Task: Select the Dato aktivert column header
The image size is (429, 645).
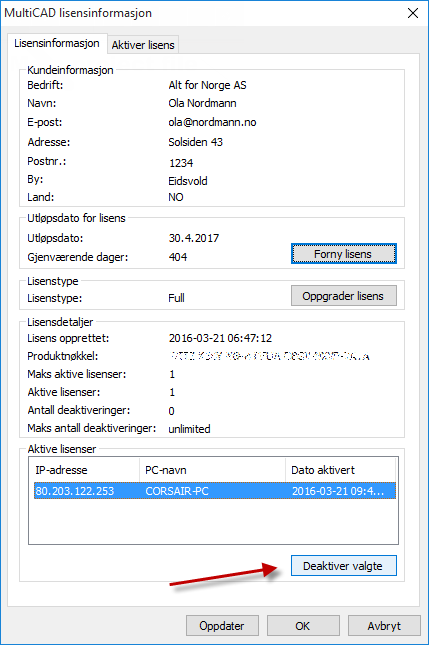Action: [341, 470]
